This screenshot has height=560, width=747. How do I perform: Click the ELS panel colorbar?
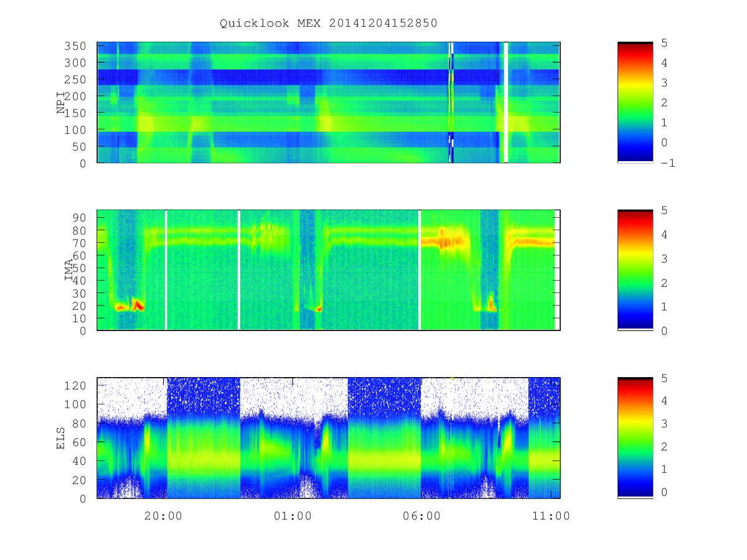click(x=635, y=438)
